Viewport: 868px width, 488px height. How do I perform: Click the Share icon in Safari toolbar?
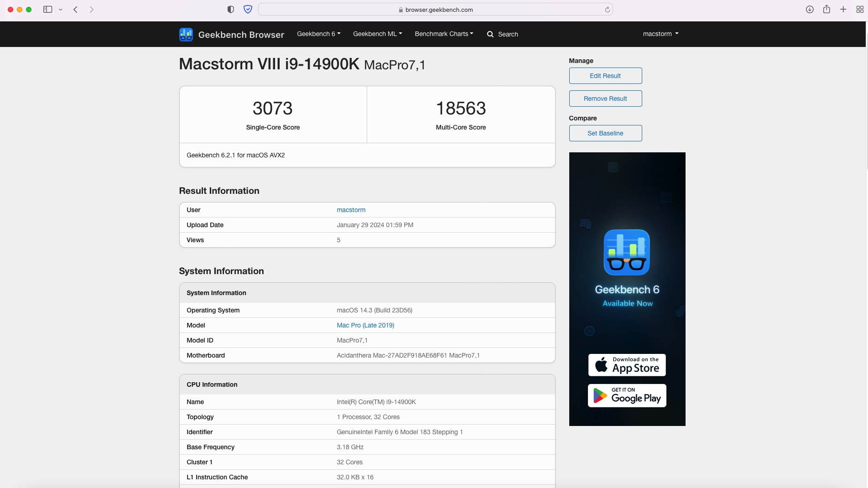point(826,10)
